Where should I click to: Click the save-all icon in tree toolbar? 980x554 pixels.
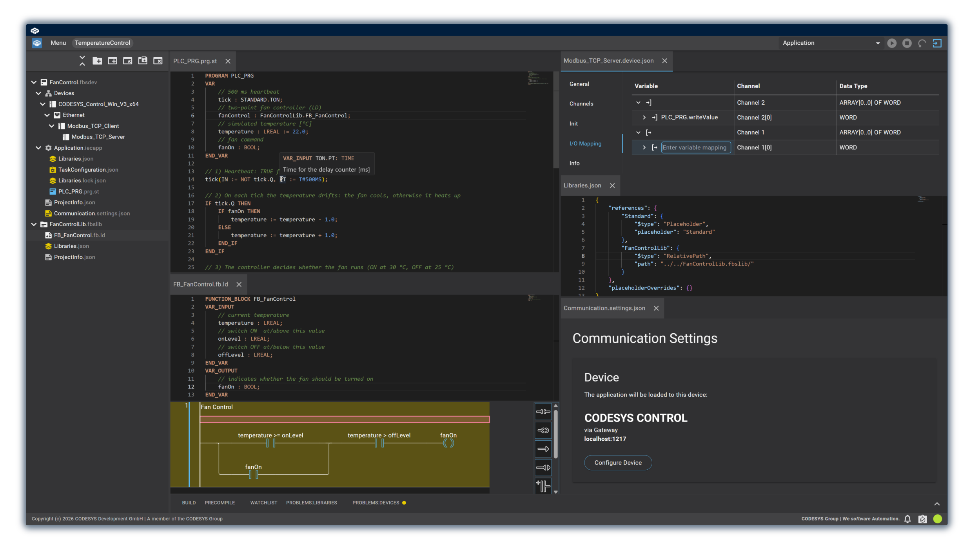click(143, 61)
